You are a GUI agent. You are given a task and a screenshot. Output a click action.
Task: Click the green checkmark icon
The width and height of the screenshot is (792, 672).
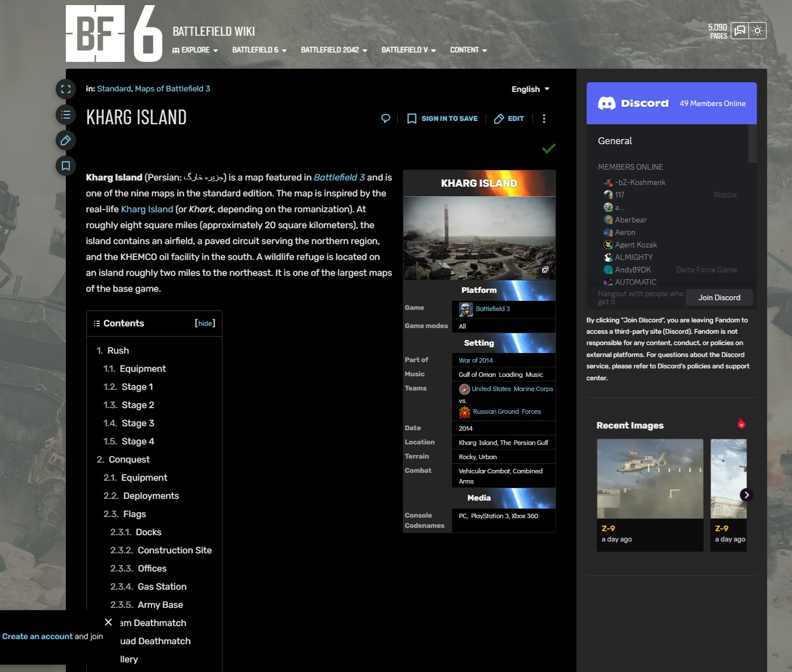point(549,149)
